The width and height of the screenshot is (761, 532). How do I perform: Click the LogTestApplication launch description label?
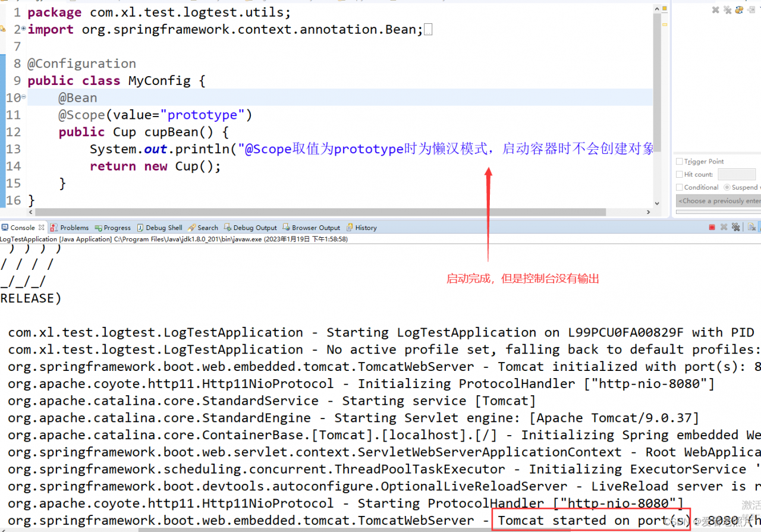coord(174,239)
